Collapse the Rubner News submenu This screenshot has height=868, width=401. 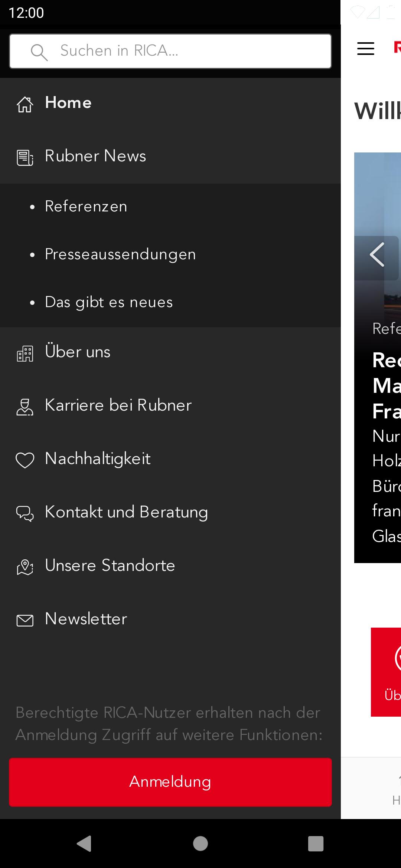point(170,157)
